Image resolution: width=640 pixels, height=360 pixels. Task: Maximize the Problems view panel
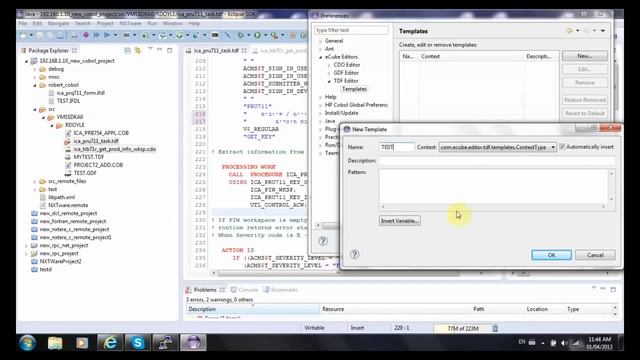click(x=613, y=289)
